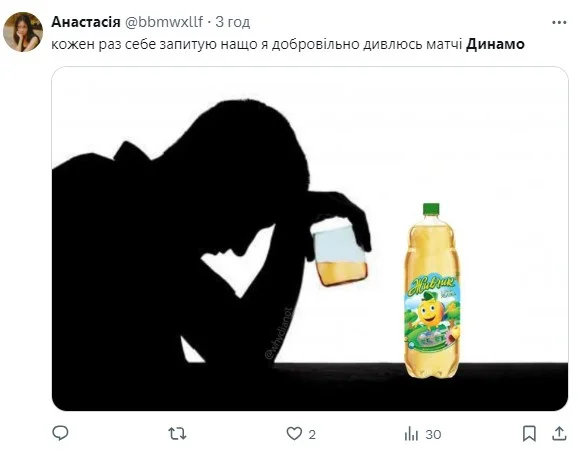585x451 pixels.
Task: Click the display name Анастасія
Action: click(x=86, y=22)
